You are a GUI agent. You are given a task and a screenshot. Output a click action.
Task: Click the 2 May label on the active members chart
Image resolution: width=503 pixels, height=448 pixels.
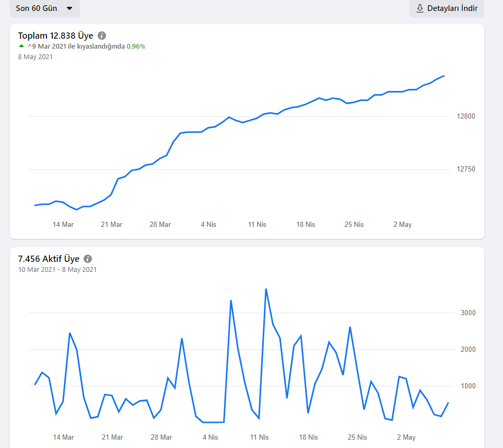pyautogui.click(x=406, y=437)
